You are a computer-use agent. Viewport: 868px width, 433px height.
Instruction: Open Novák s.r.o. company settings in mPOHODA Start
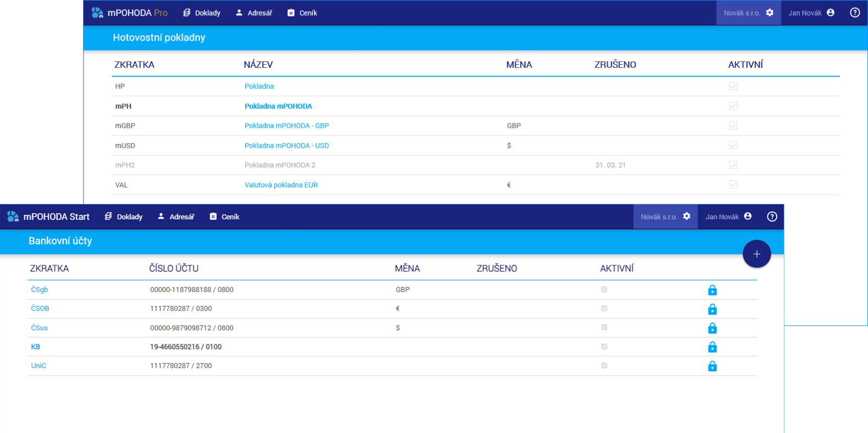(x=665, y=216)
